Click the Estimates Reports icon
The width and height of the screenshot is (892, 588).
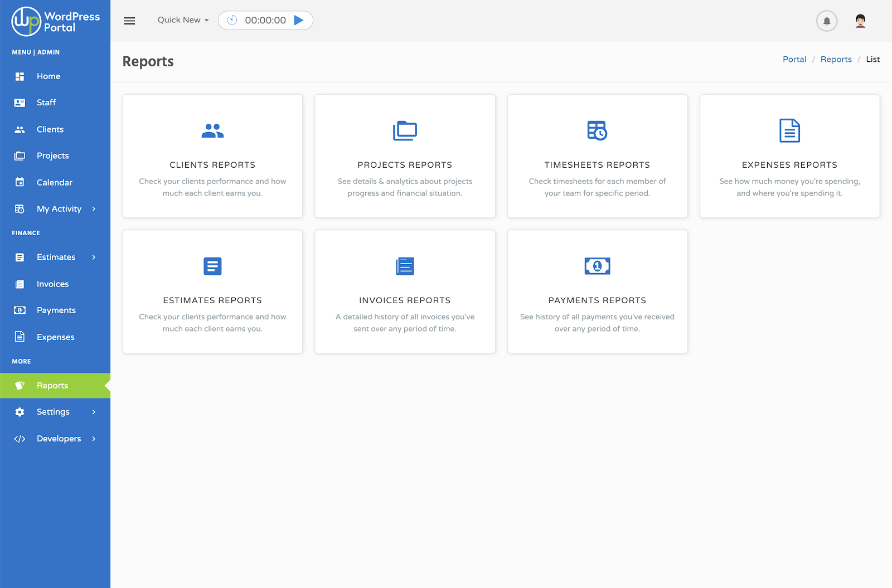point(212,266)
